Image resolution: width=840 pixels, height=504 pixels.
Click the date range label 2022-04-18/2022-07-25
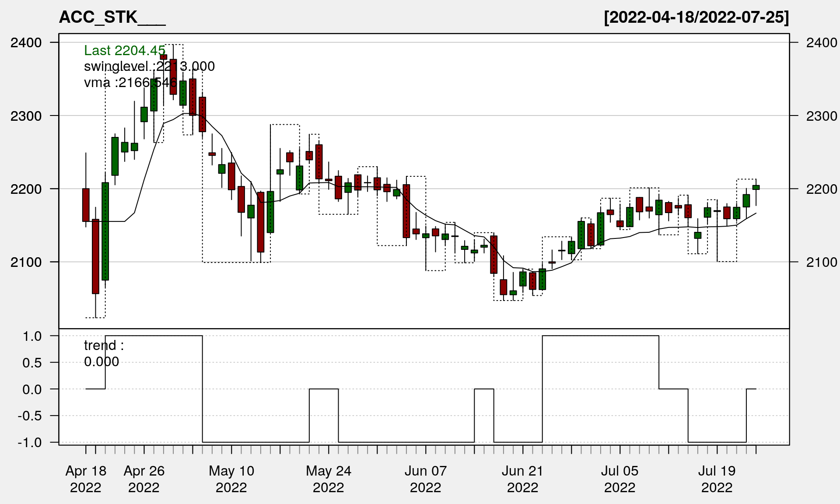pos(696,17)
